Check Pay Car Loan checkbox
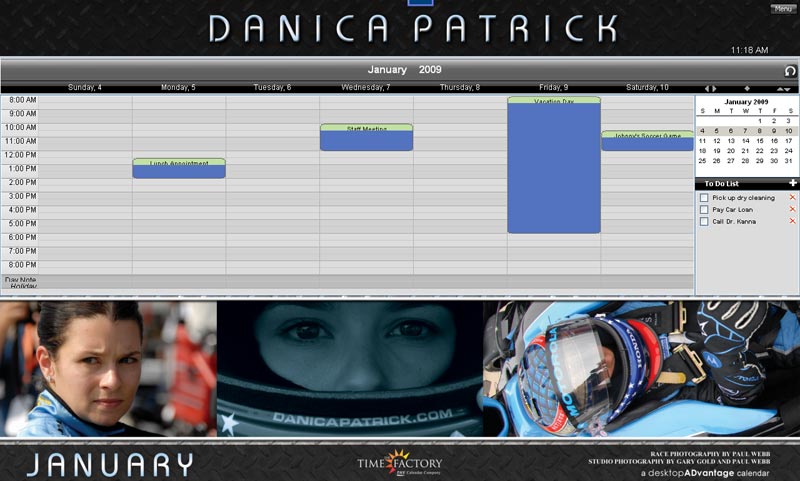The width and height of the screenshot is (800, 481). [704, 210]
